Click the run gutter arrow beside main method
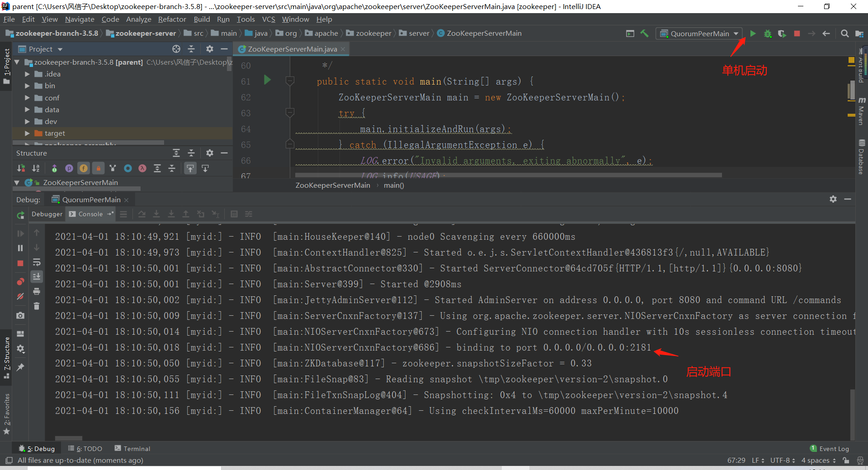The image size is (868, 470). (x=267, y=80)
